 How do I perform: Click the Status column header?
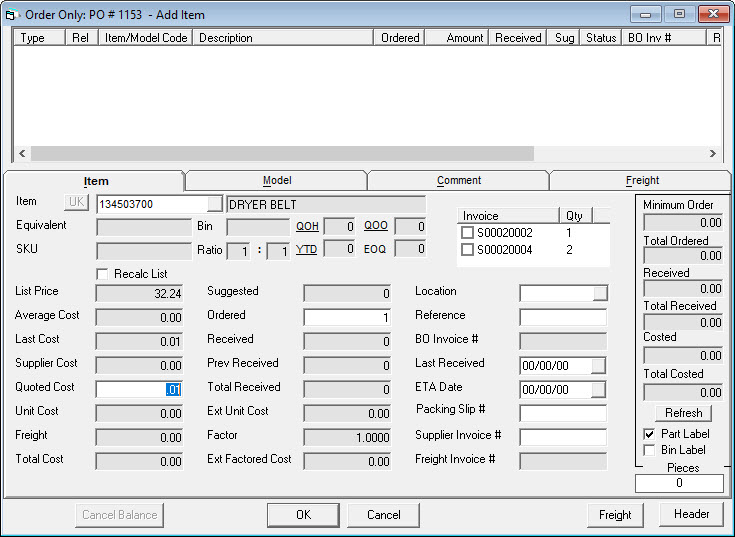pos(601,37)
